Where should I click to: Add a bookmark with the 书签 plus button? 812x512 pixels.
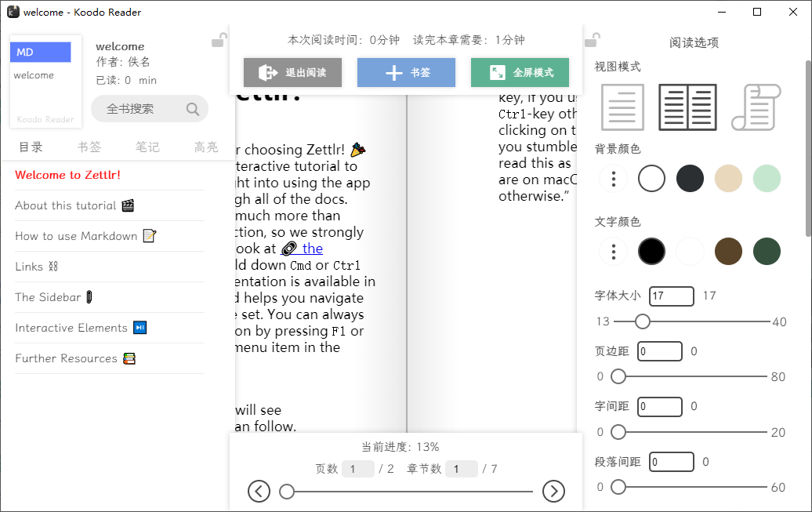(406, 72)
